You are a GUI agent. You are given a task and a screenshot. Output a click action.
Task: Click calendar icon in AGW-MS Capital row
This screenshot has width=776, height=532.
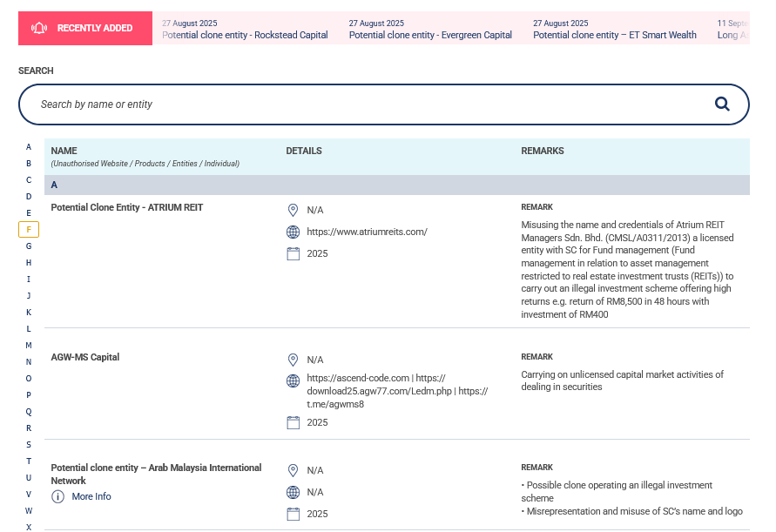pos(293,422)
